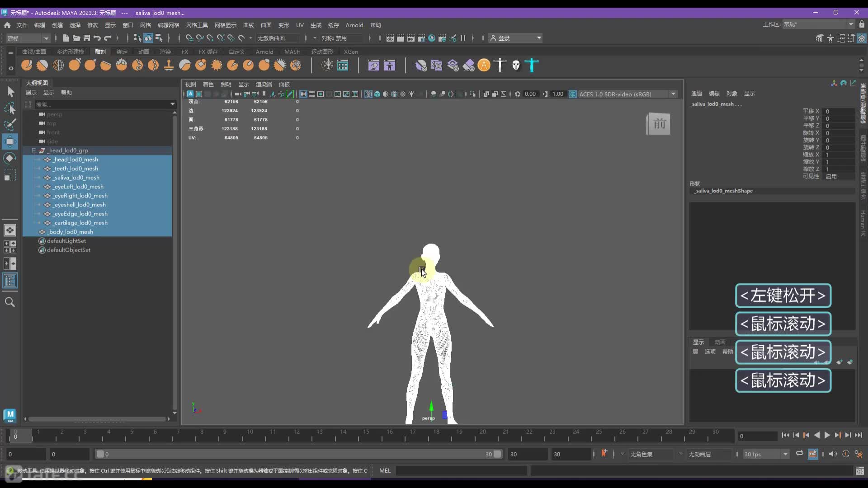Click the orange Arnold 'A' shelf icon
Image resolution: width=868 pixels, height=488 pixels.
coord(484,66)
